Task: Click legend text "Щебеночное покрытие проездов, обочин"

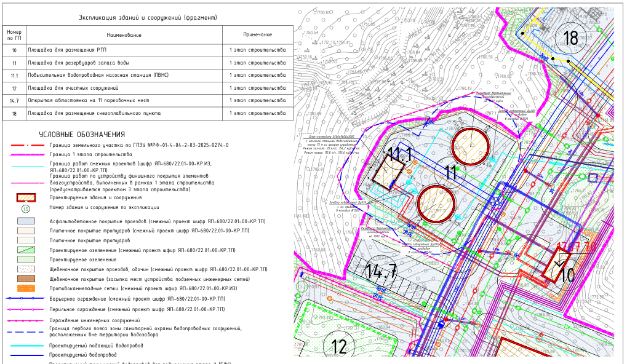Action: 158,269
